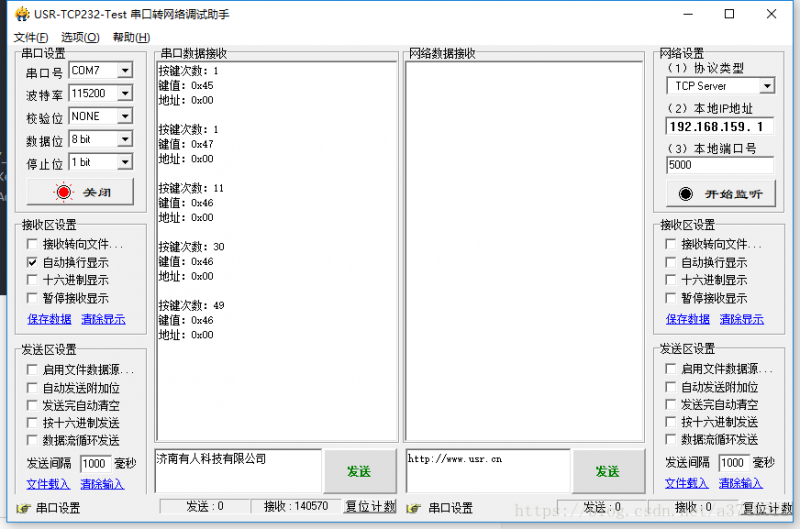Image resolution: width=800 pixels, height=529 pixels.
Task: Click serial 清除显示 link
Action: [x=103, y=319]
